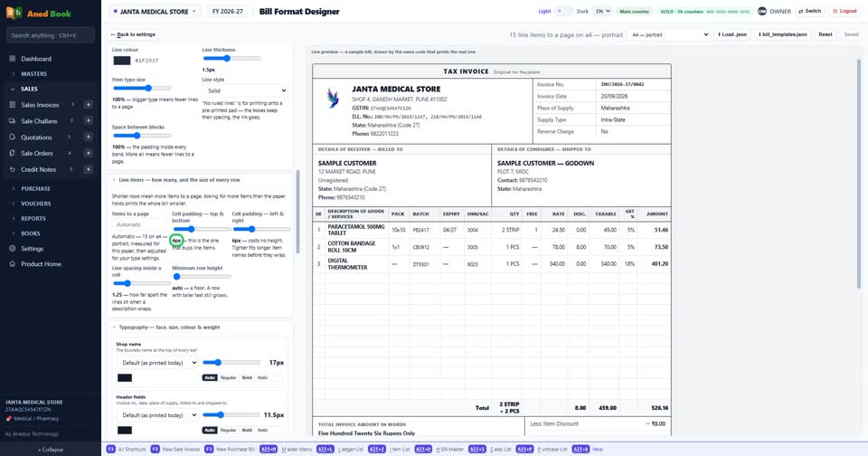Click the Load .json button
The image size is (868, 456).
click(x=732, y=34)
